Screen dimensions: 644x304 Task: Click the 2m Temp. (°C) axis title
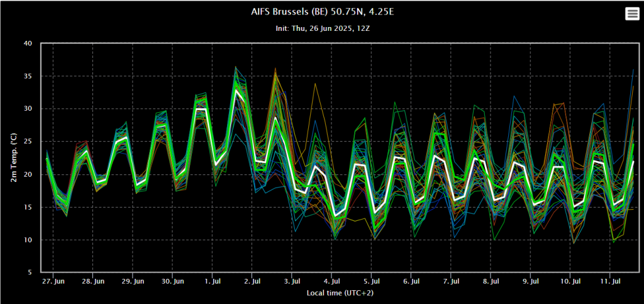(x=13, y=158)
